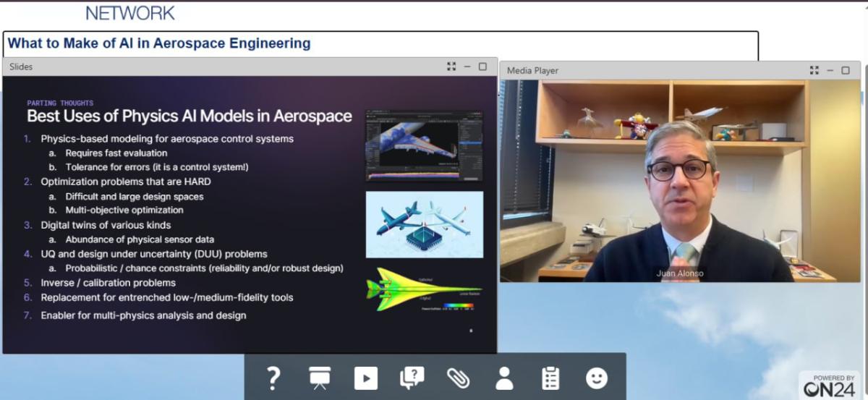Minimize the Media Player panel
Image resolution: width=868 pixels, height=400 pixels.
[x=830, y=70]
